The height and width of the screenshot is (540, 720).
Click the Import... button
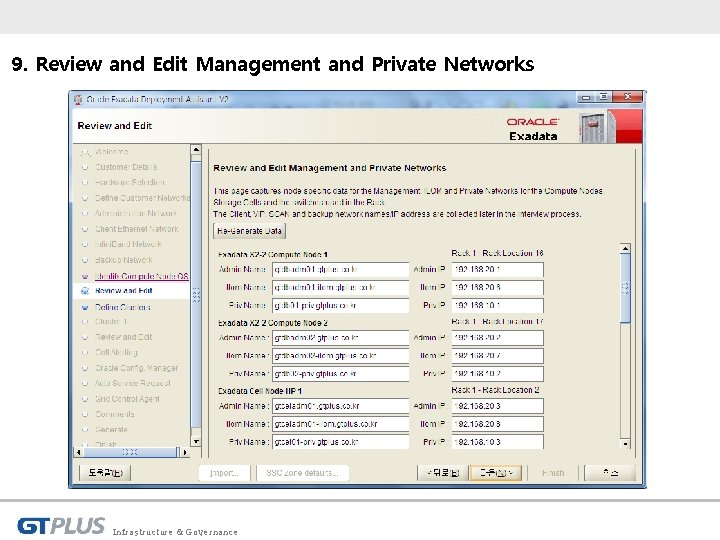point(225,472)
